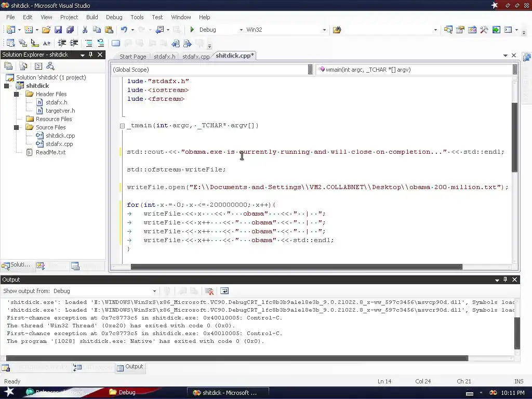Open the Win32 platform dropdown
532x399 pixels.
(324, 30)
